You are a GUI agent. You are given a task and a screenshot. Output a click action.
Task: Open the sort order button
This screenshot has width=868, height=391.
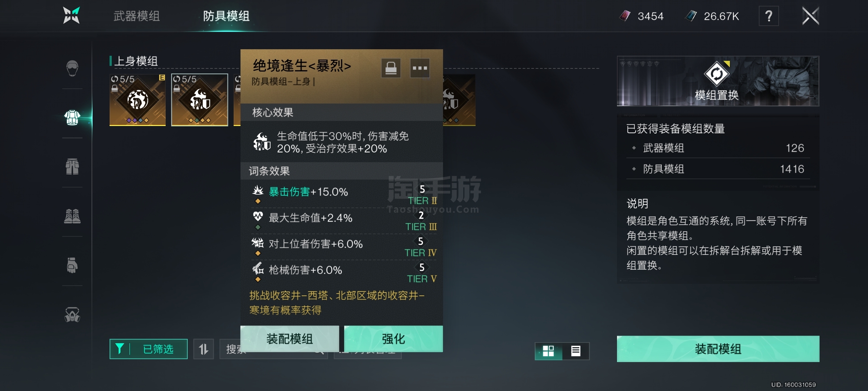click(x=204, y=349)
